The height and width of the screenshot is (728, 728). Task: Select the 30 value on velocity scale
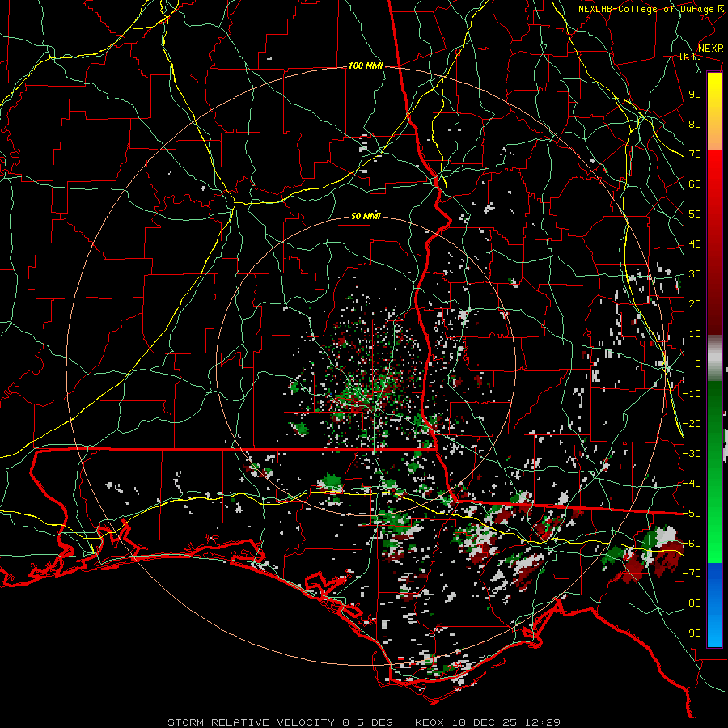695,274
